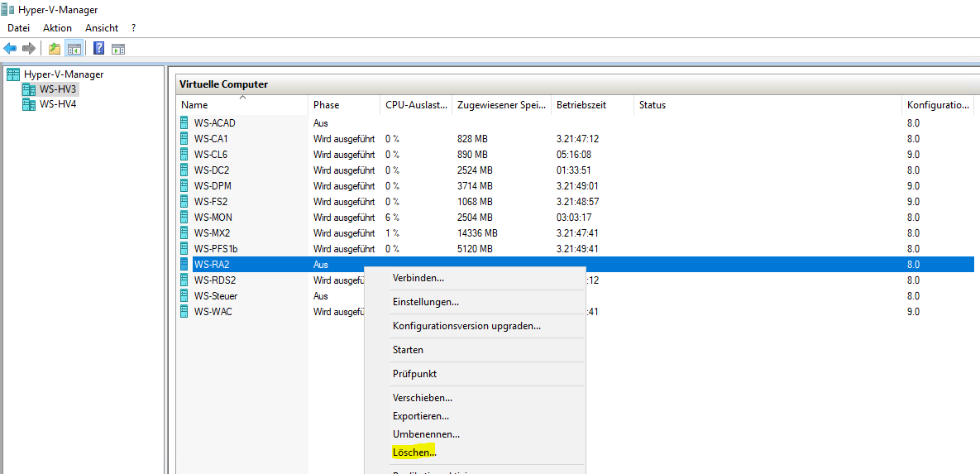The image size is (980, 474).
Task: Click the VM icon beside WS-CL6
Action: click(x=184, y=154)
